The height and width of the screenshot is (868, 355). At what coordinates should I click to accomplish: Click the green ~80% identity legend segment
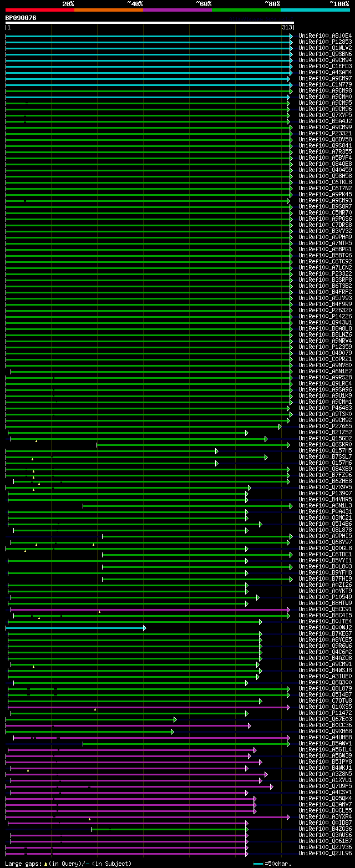tap(246, 10)
